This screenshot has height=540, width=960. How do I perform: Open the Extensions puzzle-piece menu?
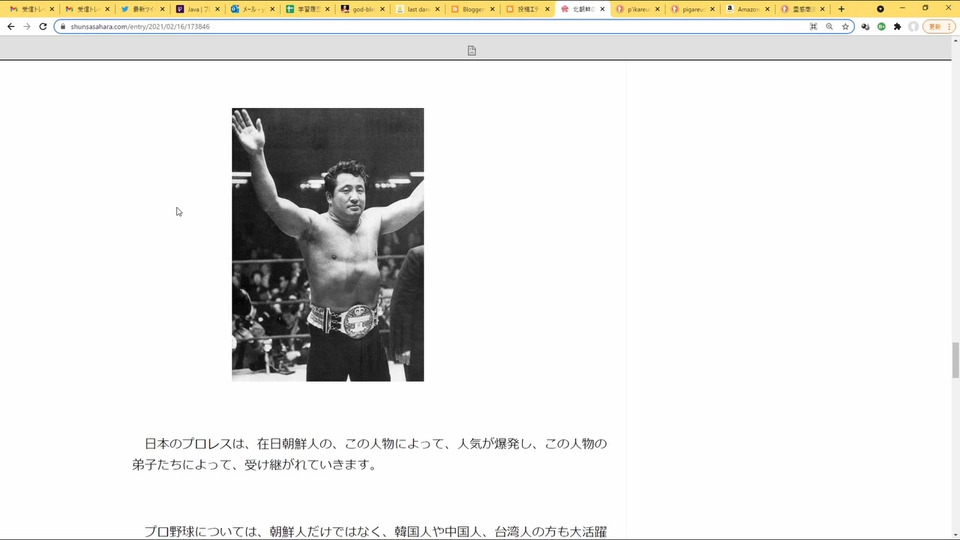pyautogui.click(x=897, y=26)
